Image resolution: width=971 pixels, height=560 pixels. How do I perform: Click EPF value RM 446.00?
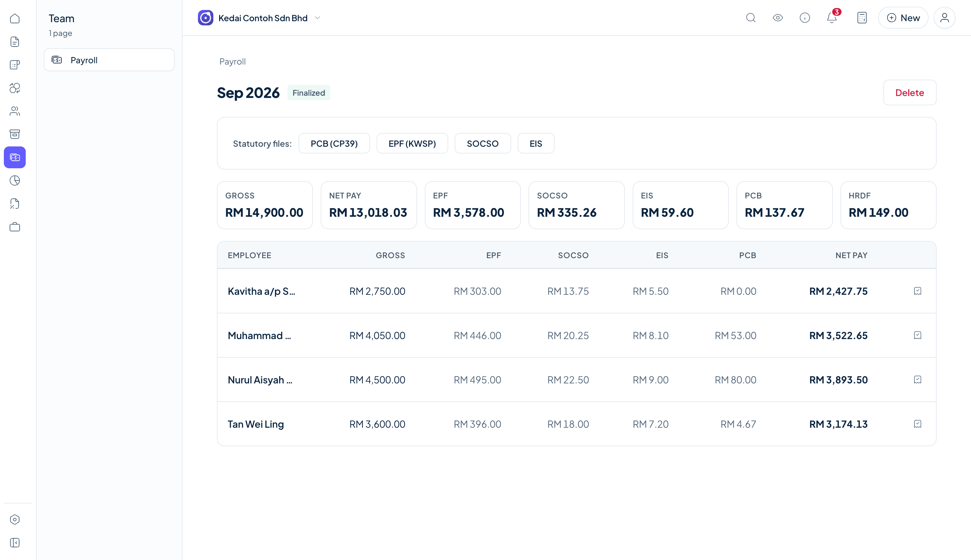477,335
